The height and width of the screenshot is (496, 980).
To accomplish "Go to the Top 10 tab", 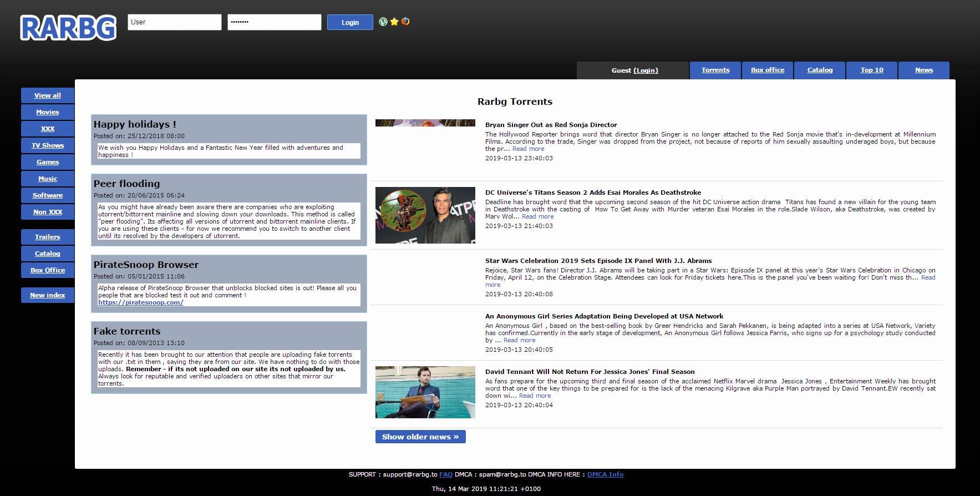I will click(872, 70).
